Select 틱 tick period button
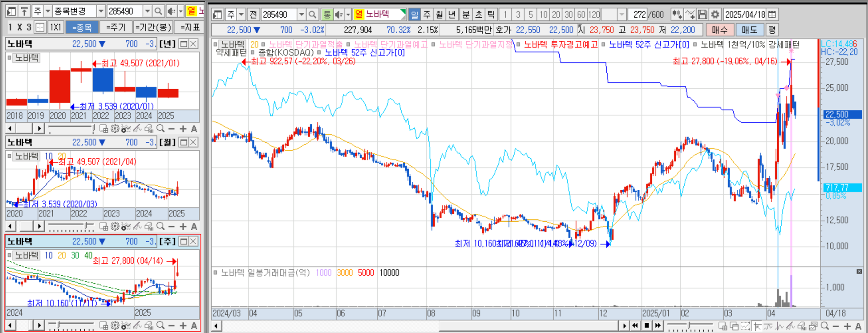 pos(491,15)
